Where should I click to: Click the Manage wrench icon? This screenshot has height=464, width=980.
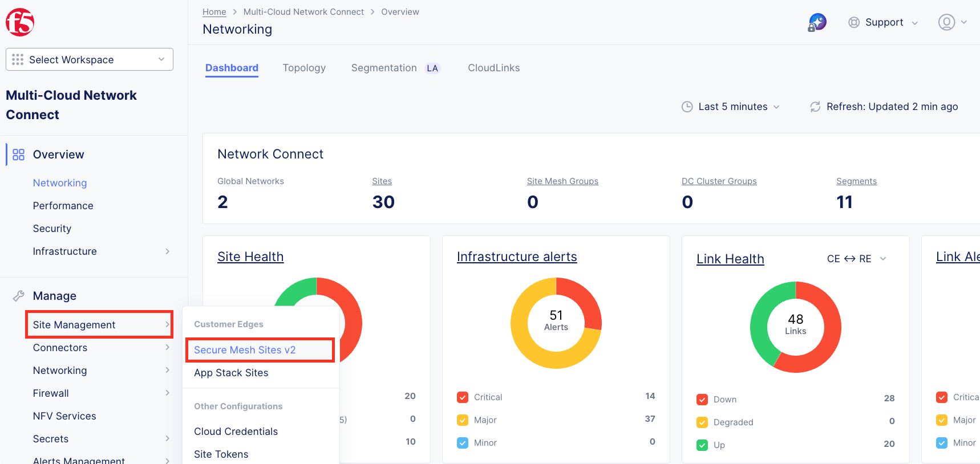click(x=19, y=296)
